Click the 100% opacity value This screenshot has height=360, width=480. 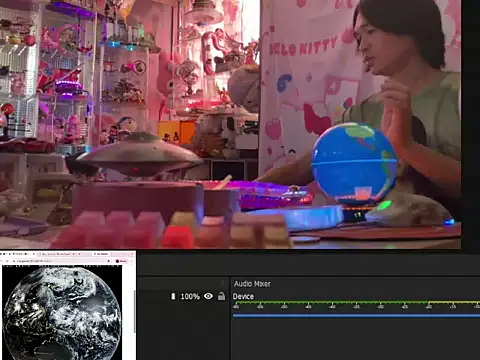tap(190, 296)
